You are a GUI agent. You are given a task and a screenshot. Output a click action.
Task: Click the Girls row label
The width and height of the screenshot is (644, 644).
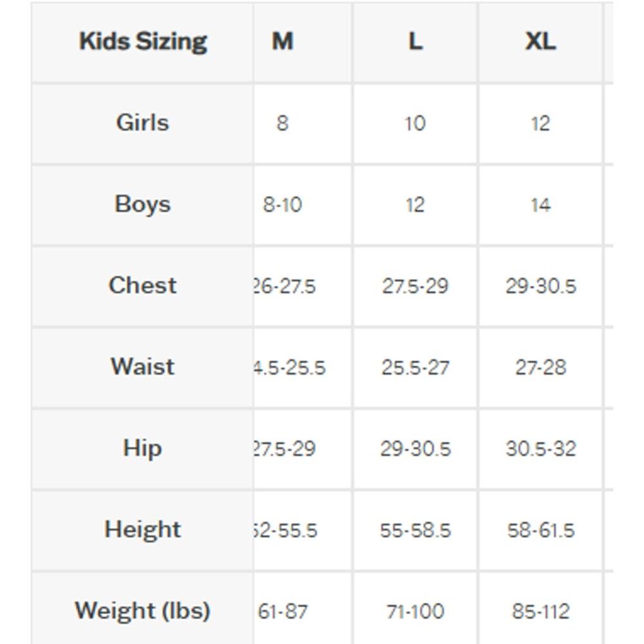click(142, 122)
